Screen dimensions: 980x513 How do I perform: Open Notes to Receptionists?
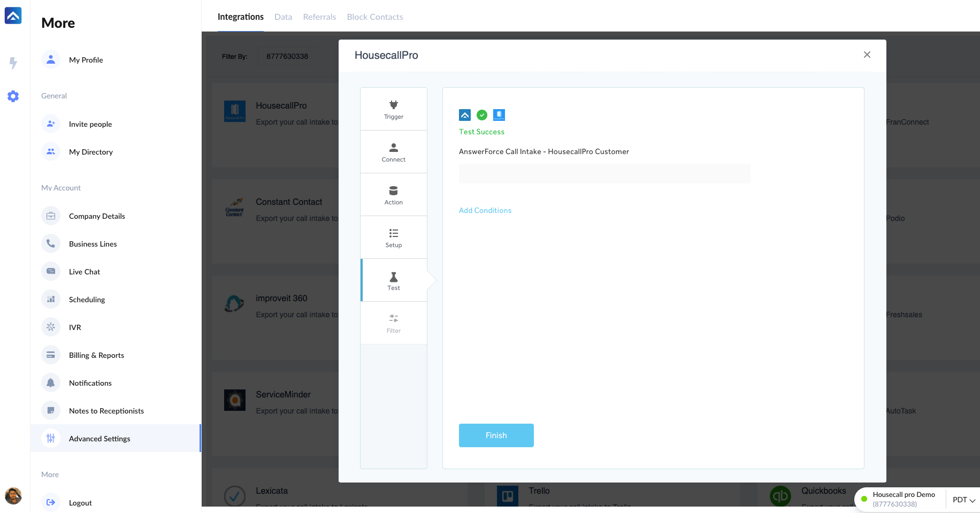pos(106,411)
